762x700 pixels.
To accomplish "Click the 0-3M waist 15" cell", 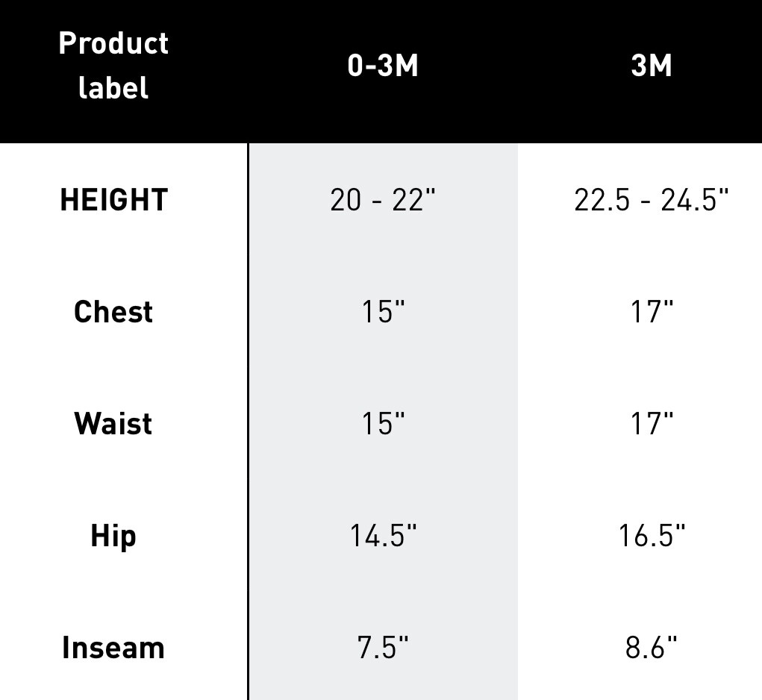I will [x=383, y=424].
